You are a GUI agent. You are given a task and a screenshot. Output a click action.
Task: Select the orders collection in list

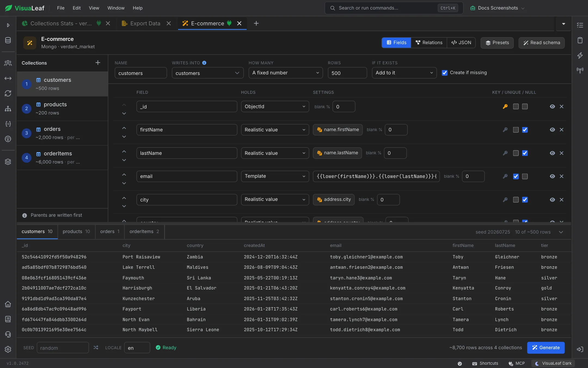[62, 133]
